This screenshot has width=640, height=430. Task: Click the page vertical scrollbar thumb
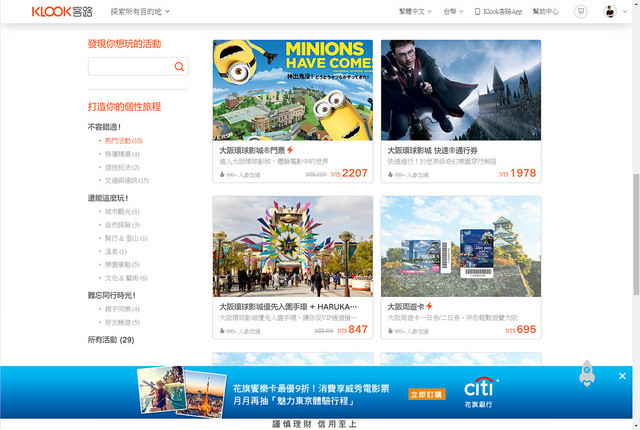636,234
